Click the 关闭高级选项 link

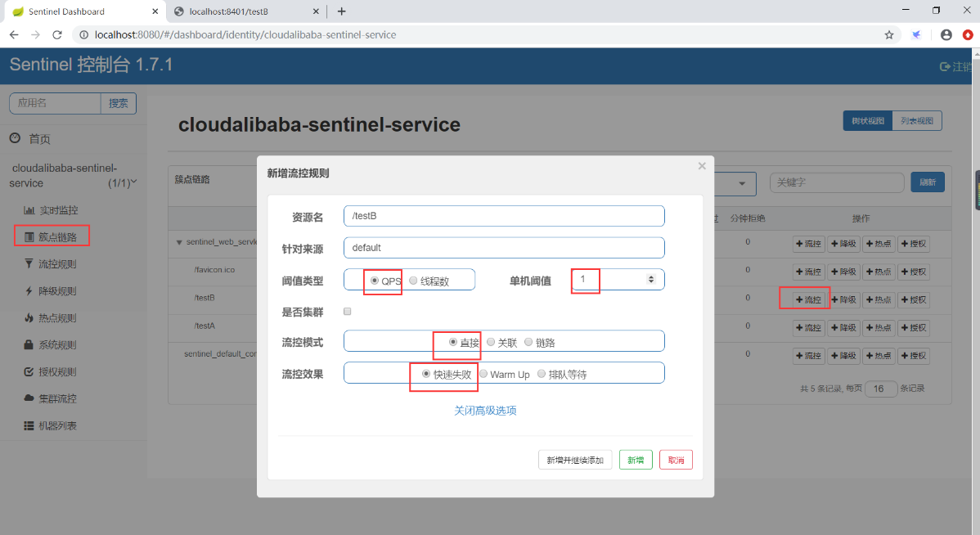click(485, 411)
